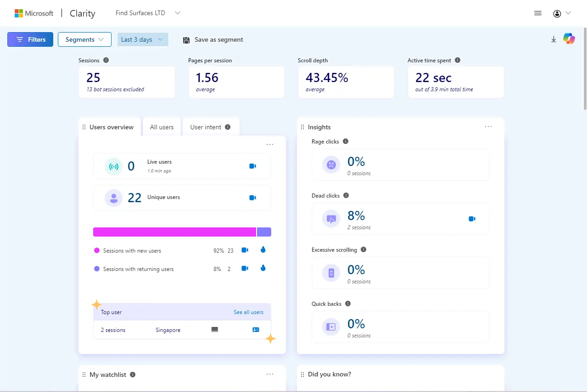Screen dimensions: 587x392
Task: View recordings for Dead clicks
Action: pos(472,219)
